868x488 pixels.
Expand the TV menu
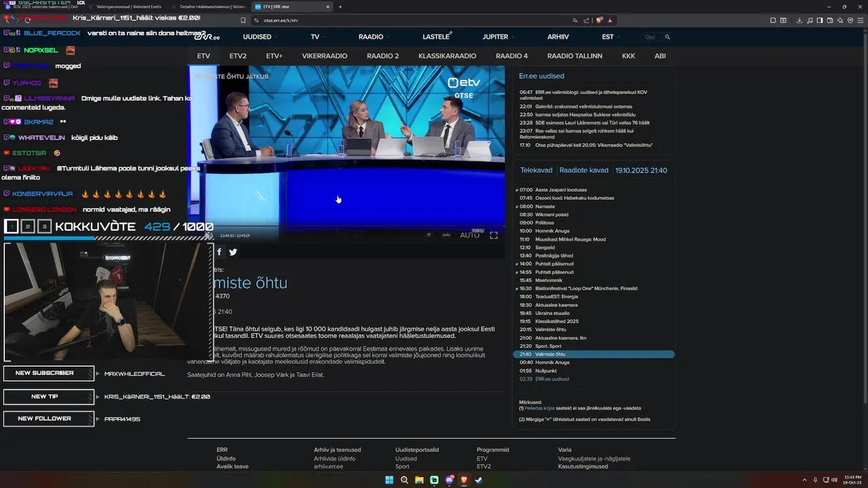pos(315,37)
